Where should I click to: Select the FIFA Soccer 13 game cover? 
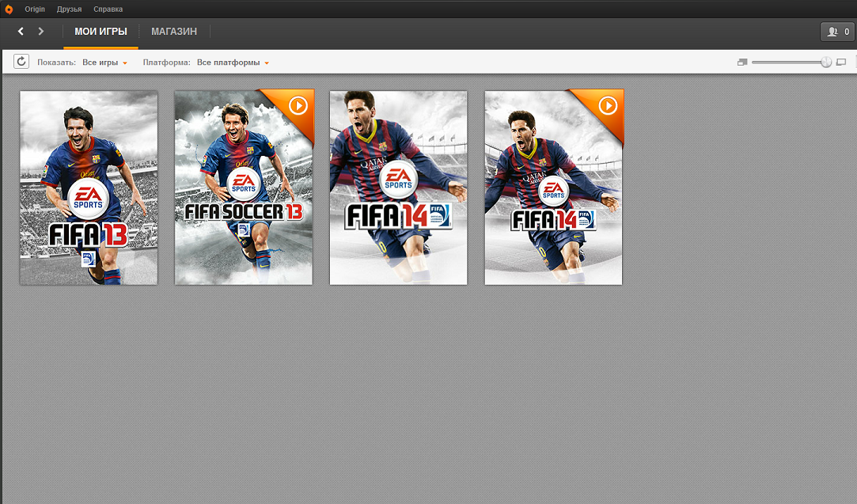pyautogui.click(x=244, y=188)
